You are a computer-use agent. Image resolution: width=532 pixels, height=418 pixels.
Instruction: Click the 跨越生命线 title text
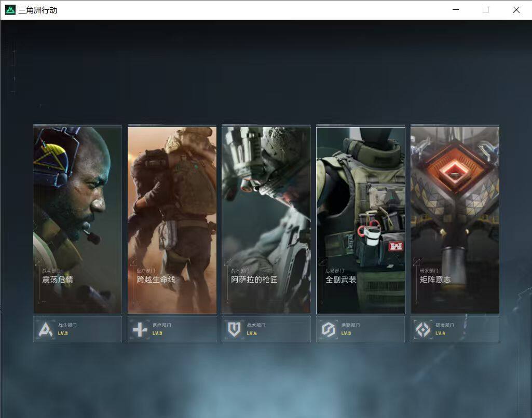pyautogui.click(x=156, y=280)
